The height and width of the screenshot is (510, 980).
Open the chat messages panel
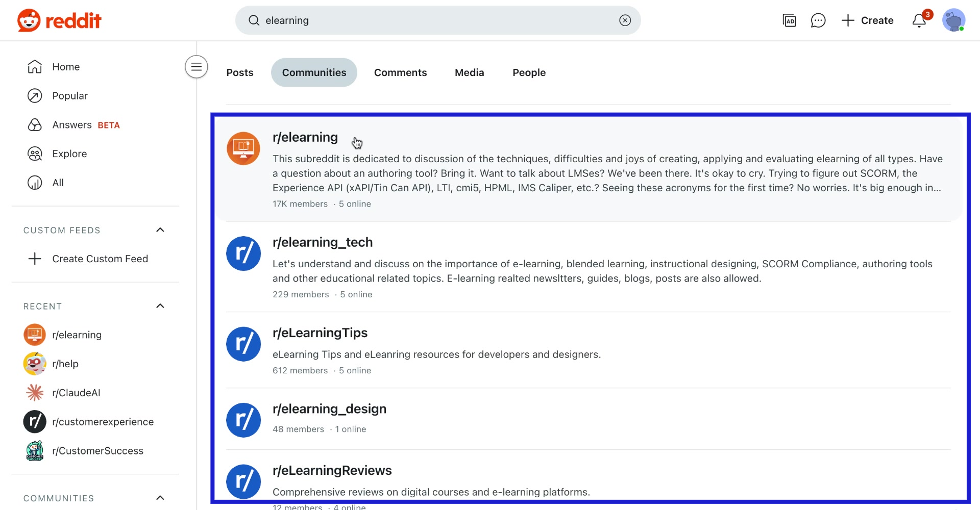click(x=818, y=20)
